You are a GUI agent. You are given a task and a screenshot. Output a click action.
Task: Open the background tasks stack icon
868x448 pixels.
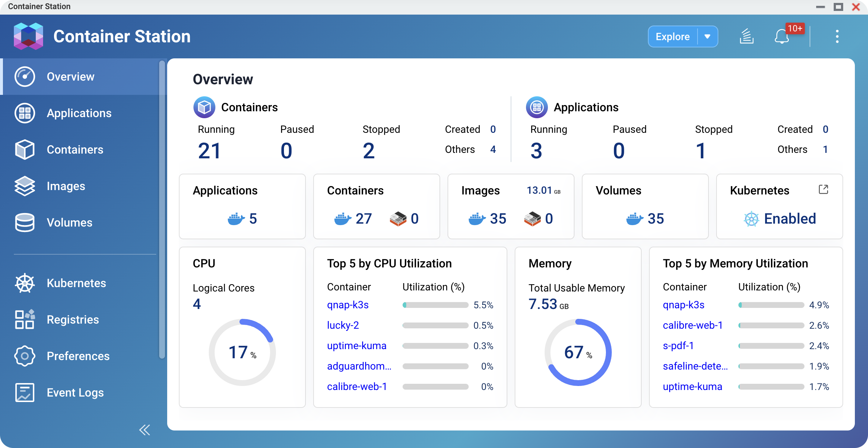pos(746,36)
